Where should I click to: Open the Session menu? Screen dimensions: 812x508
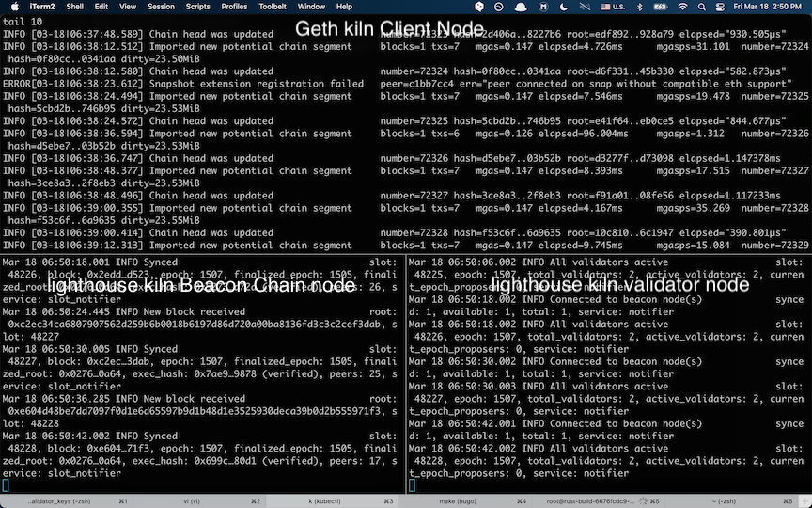click(x=161, y=7)
